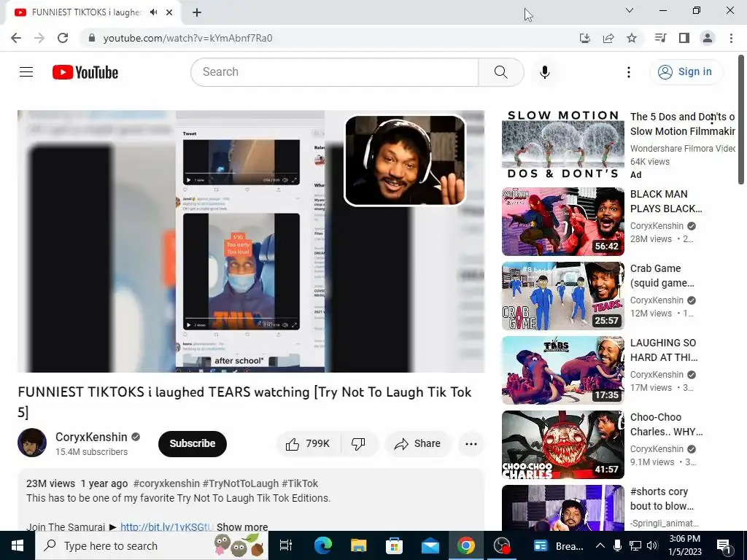Show hidden system tray icons
747x560 pixels.
click(600, 545)
